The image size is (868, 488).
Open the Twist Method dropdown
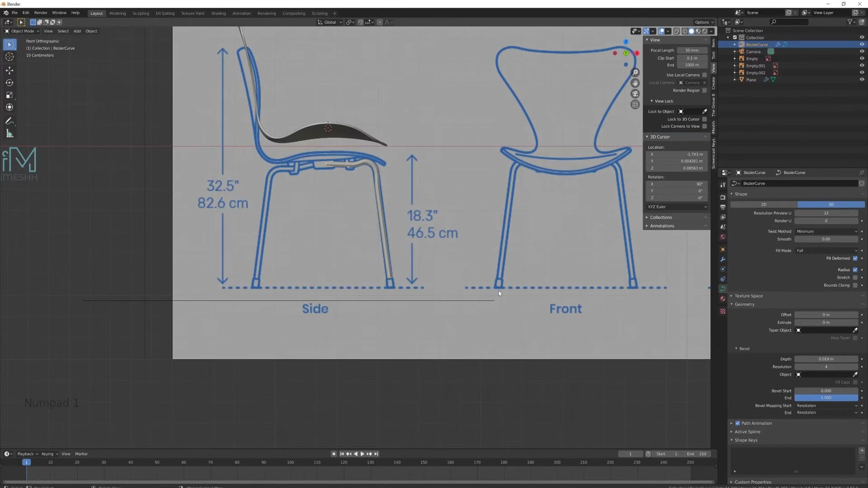click(826, 231)
